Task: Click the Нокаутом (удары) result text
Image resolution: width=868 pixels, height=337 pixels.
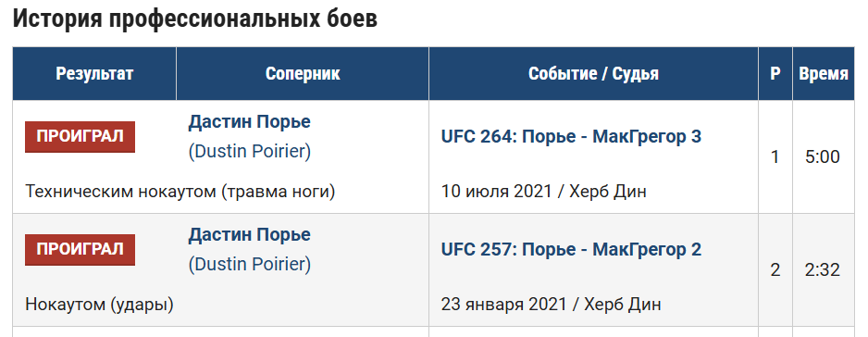Action: [x=100, y=305]
